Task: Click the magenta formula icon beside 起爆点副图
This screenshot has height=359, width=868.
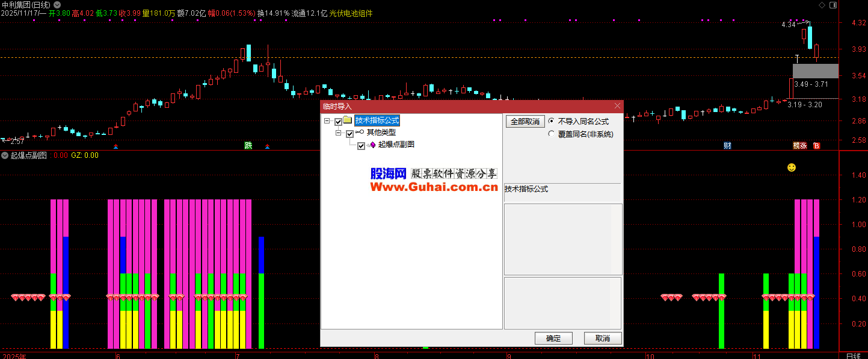Action: [x=372, y=145]
